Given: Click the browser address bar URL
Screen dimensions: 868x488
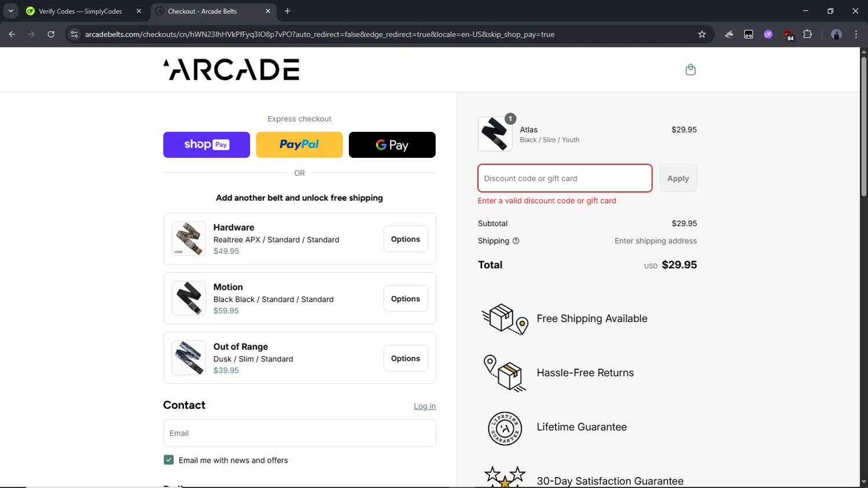Looking at the screenshot, I should [319, 34].
